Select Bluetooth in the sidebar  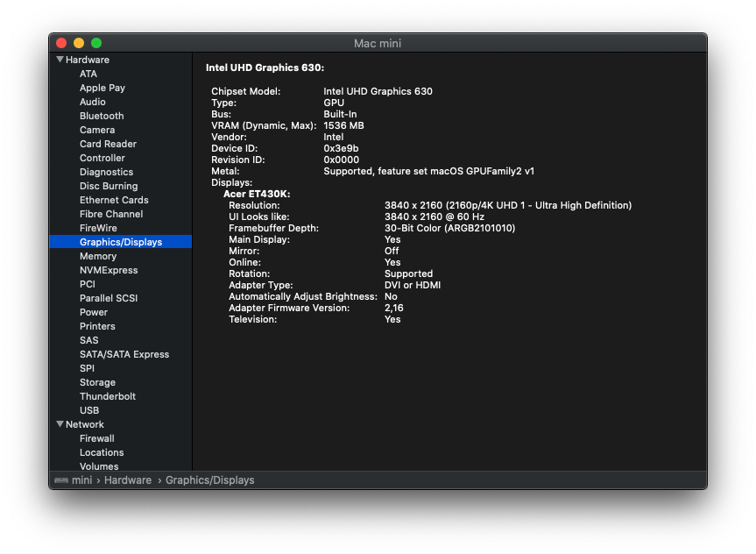pyautogui.click(x=102, y=116)
